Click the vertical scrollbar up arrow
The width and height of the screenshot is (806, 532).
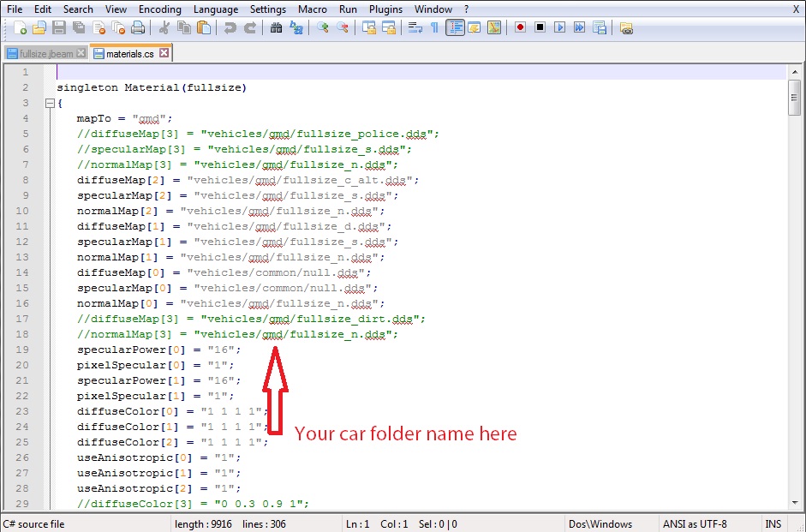pos(795,72)
